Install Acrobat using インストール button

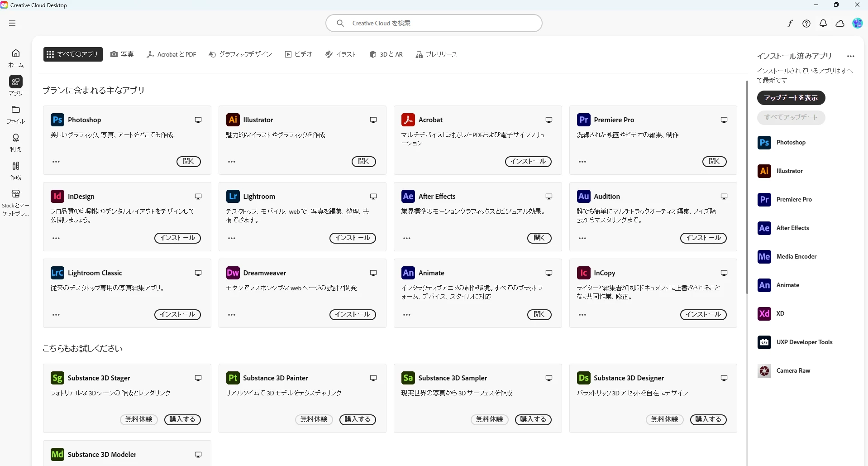(528, 162)
